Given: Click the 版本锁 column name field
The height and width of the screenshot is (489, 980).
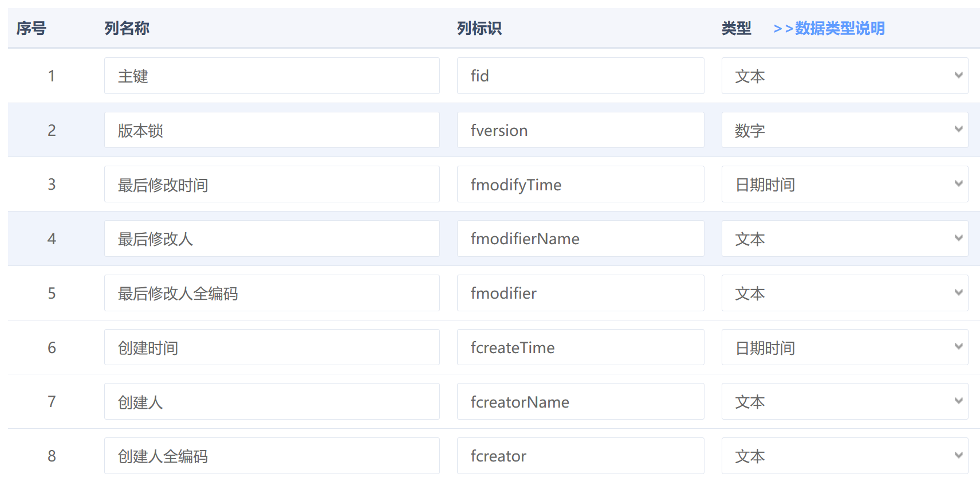Looking at the screenshot, I should [x=272, y=130].
